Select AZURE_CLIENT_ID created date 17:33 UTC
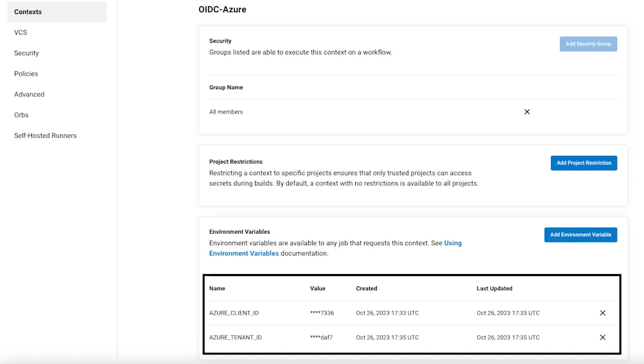Viewport: 644px width, 364px height. (x=387, y=313)
